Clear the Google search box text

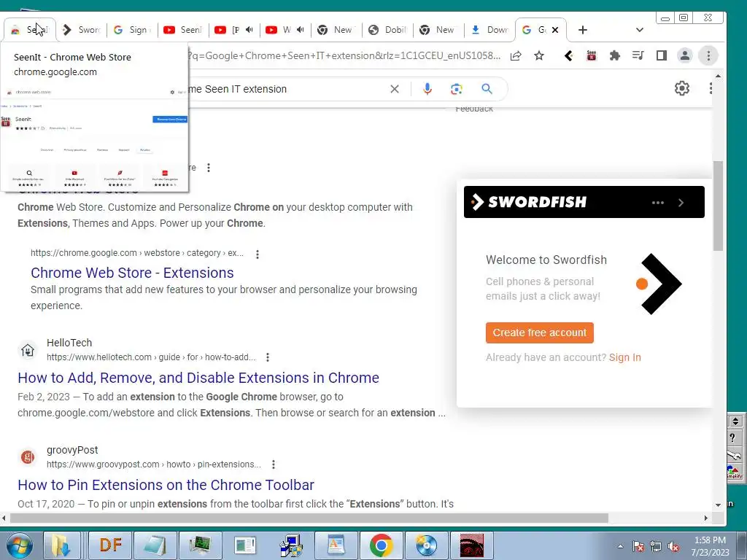[395, 89]
